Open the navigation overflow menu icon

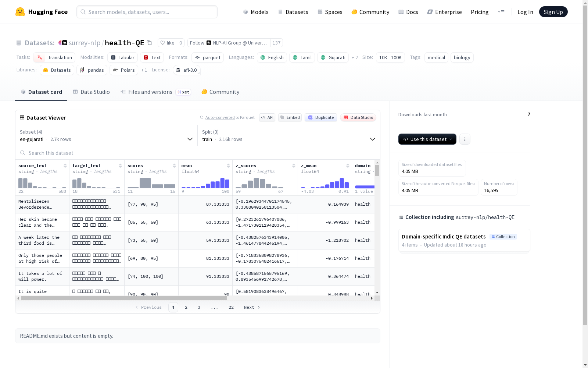501,12
